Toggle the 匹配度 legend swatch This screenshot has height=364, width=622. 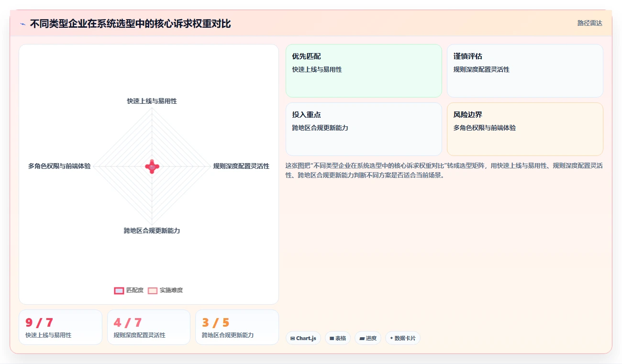coord(119,290)
